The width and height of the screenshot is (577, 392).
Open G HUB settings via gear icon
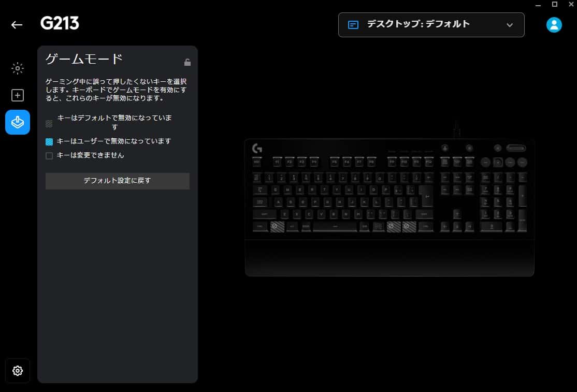click(18, 371)
